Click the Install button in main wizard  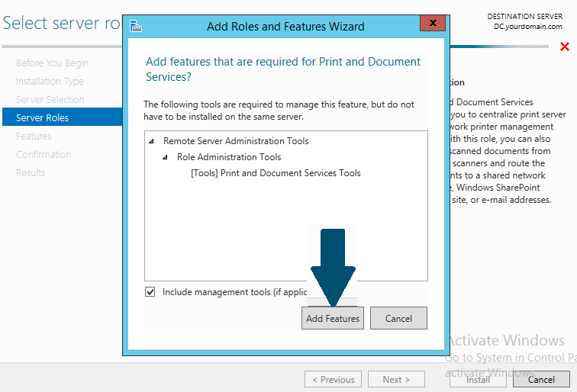pyautogui.click(x=478, y=379)
